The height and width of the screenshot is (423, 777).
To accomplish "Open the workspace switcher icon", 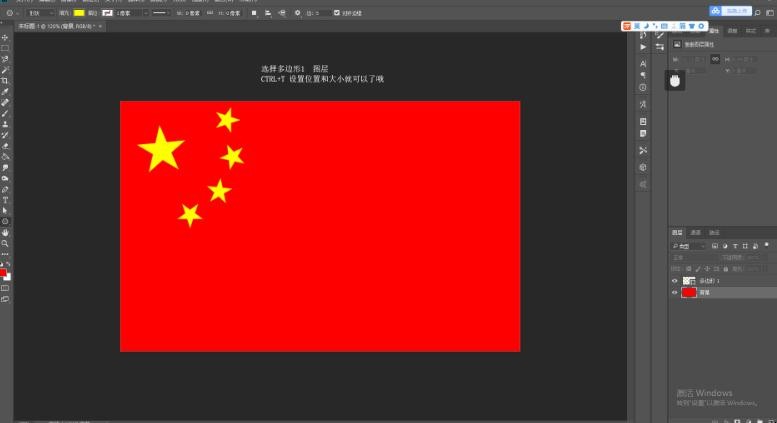I will tap(770, 12).
